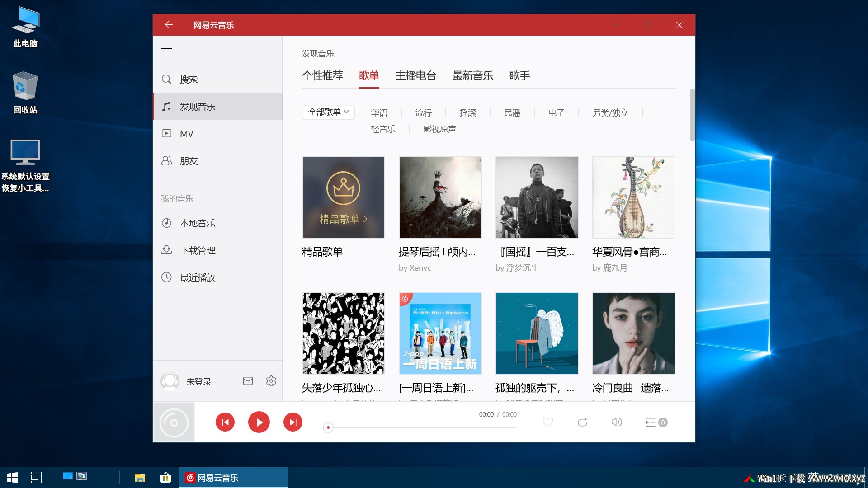Filter playlists by 华语
Image resolution: width=868 pixels, height=488 pixels.
[379, 113]
